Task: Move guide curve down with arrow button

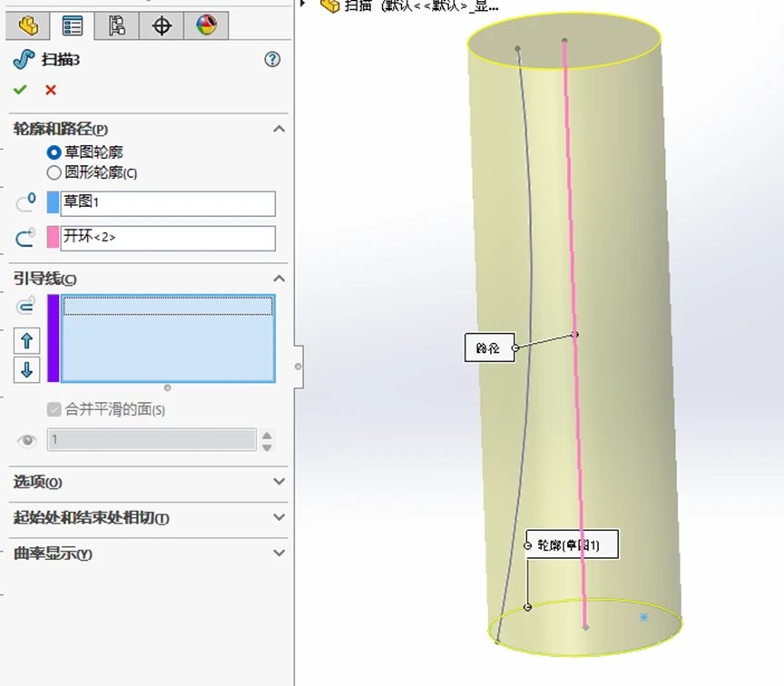Action: coord(26,370)
